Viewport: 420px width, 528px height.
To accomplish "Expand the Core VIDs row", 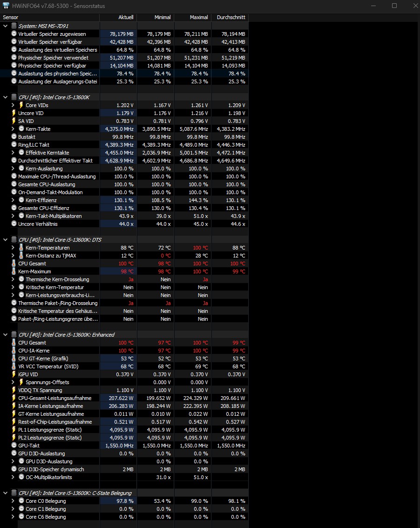I will 13,105.
